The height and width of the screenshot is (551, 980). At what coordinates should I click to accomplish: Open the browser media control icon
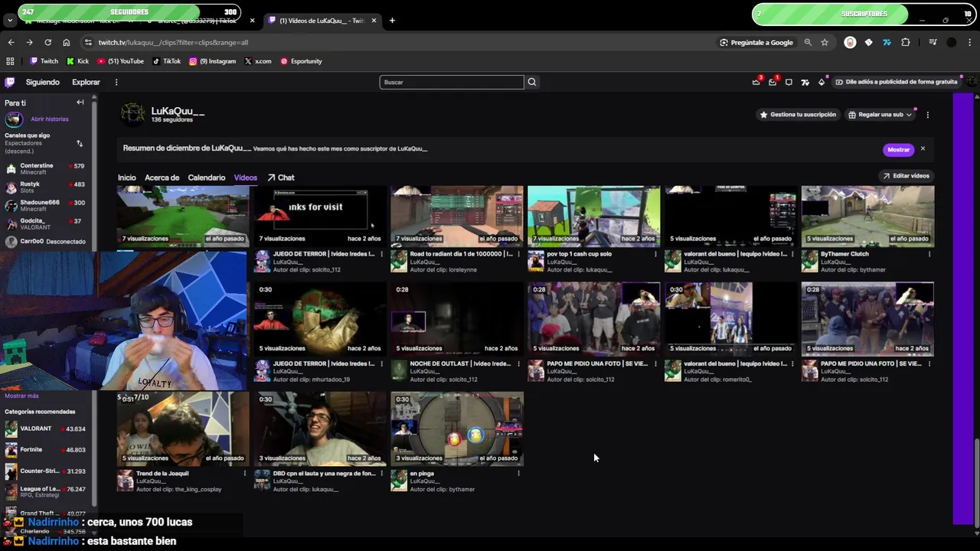click(x=933, y=42)
